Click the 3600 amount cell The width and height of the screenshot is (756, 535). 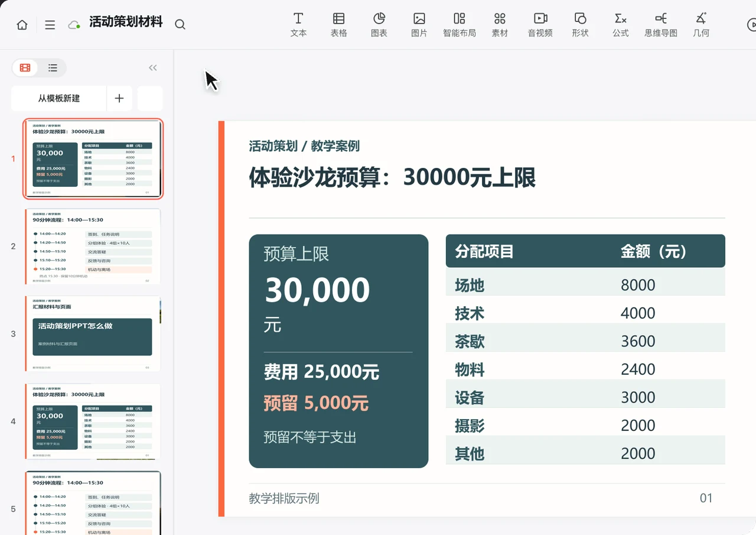click(x=638, y=341)
